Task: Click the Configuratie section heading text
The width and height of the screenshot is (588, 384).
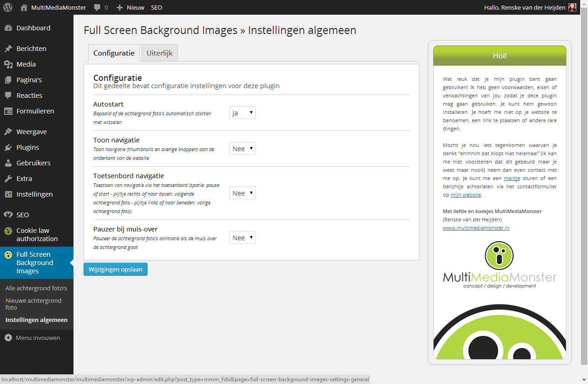Action: (x=118, y=78)
